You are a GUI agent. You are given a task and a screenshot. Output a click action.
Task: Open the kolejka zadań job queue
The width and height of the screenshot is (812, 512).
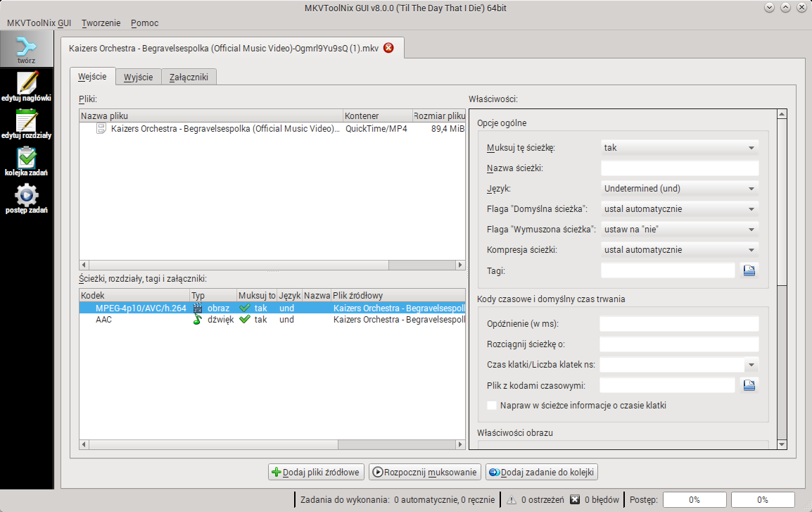(x=27, y=161)
